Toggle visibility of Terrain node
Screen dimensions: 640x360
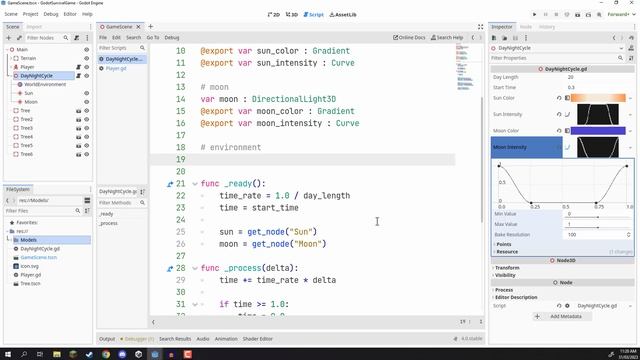click(x=87, y=58)
